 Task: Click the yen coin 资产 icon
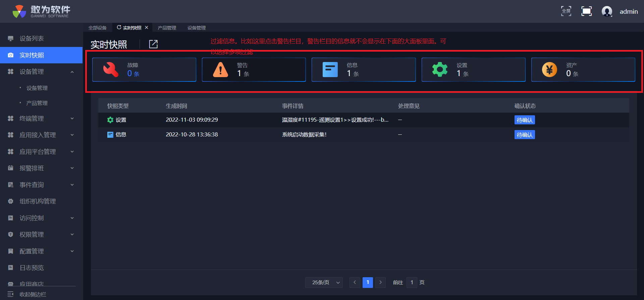(x=549, y=70)
